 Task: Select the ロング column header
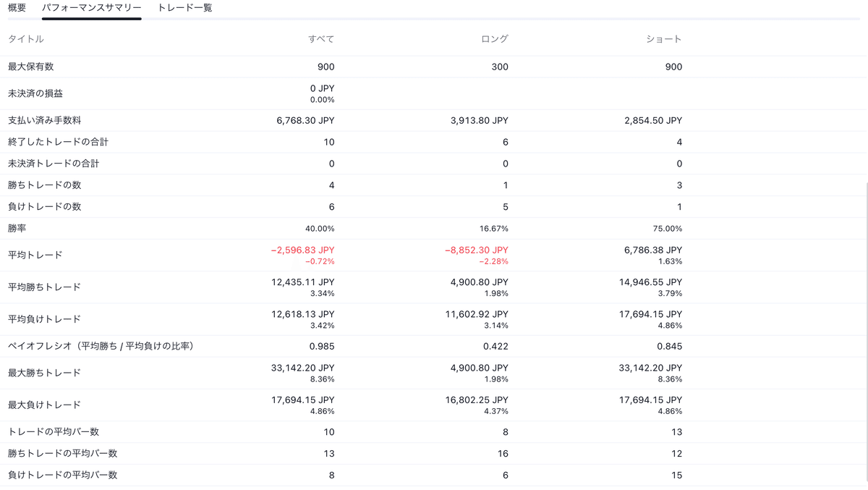pyautogui.click(x=495, y=39)
